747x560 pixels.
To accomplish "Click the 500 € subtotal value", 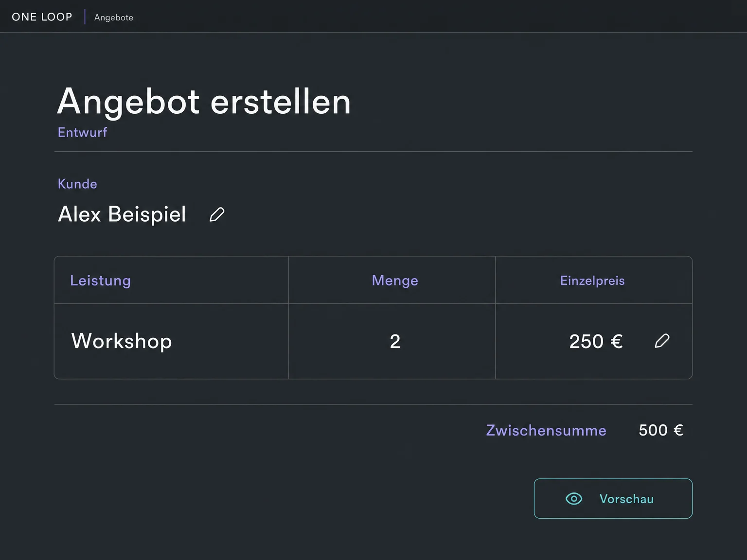I will coord(661,430).
